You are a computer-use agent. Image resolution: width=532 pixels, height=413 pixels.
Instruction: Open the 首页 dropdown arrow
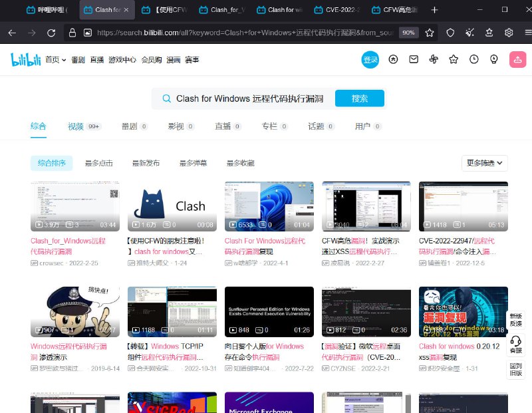click(61, 59)
